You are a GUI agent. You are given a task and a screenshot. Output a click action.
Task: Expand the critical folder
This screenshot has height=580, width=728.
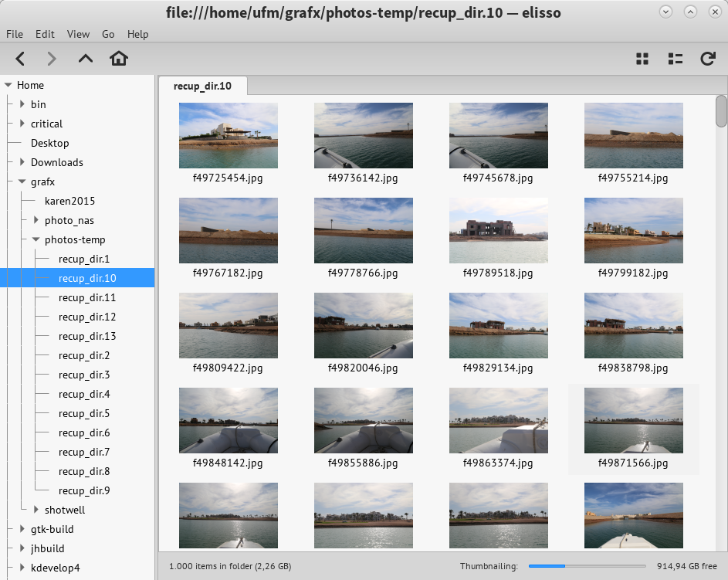click(22, 124)
